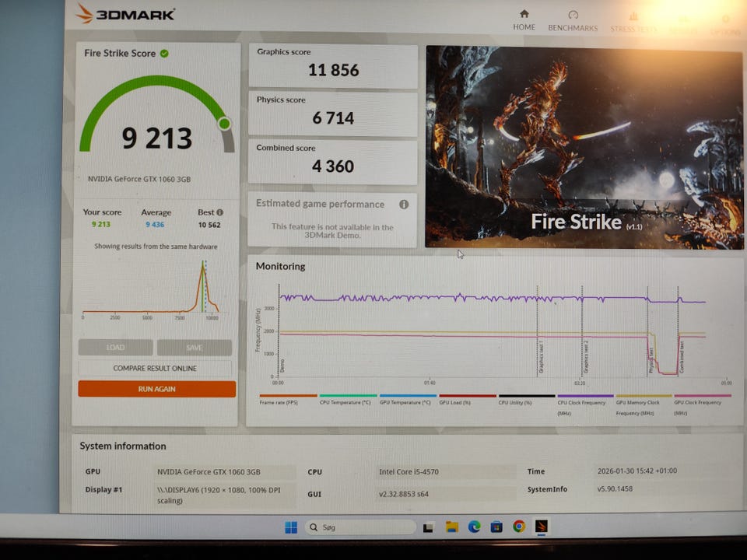
Task: Open the STRESS TESTS section
Action: point(633,23)
